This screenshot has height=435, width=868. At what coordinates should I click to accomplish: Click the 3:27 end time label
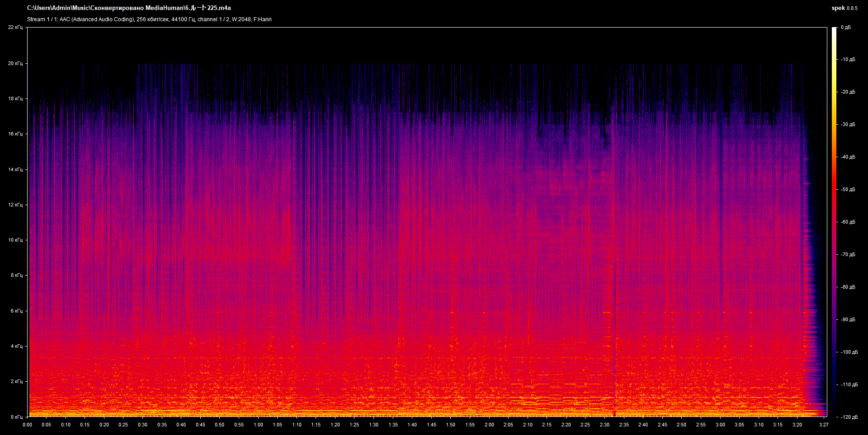tap(824, 425)
